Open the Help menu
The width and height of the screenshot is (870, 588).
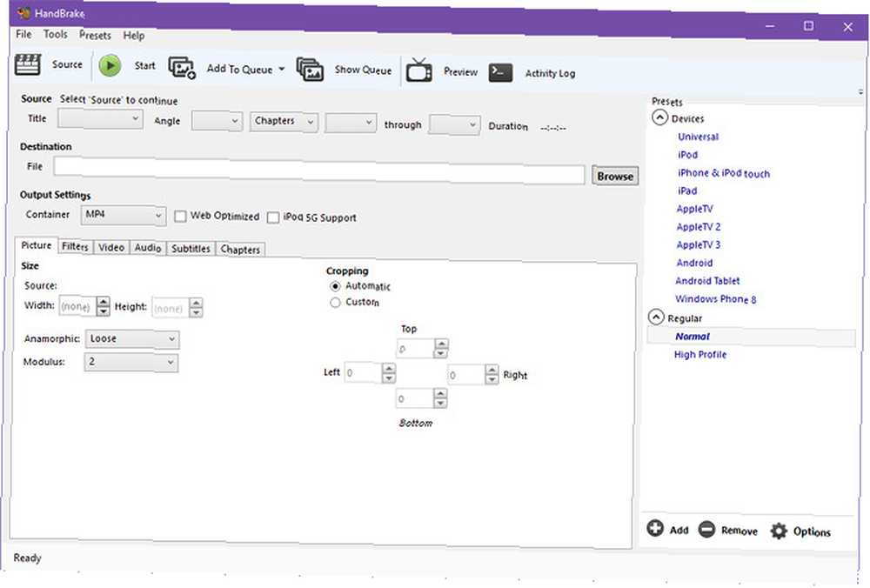tap(134, 36)
